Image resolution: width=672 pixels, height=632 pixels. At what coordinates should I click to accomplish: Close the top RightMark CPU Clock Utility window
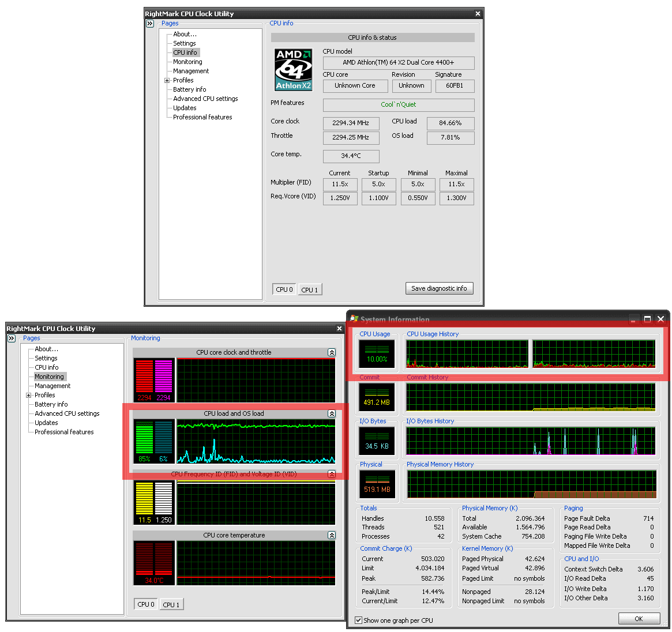point(478,14)
